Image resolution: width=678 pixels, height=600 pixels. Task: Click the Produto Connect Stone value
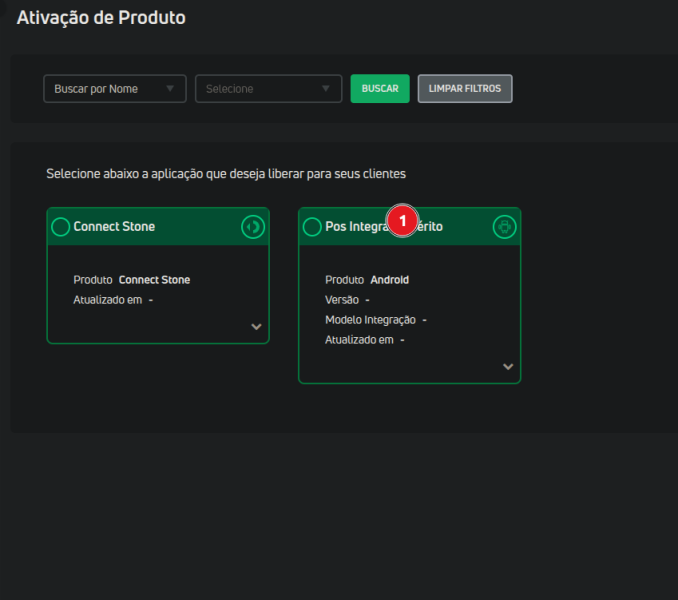[154, 280]
